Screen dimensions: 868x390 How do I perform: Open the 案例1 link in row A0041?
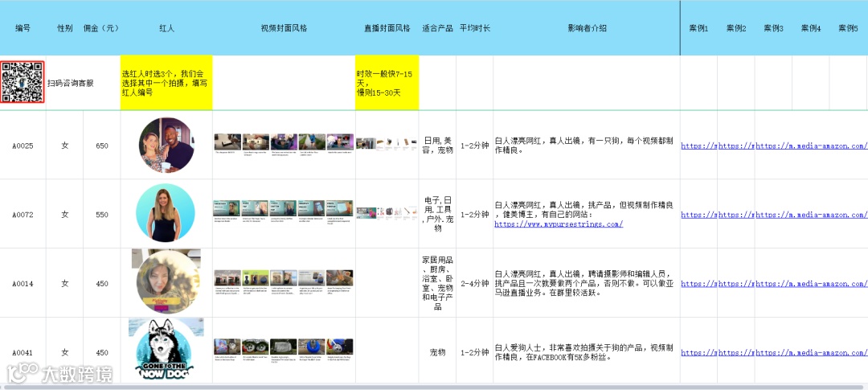698,352
